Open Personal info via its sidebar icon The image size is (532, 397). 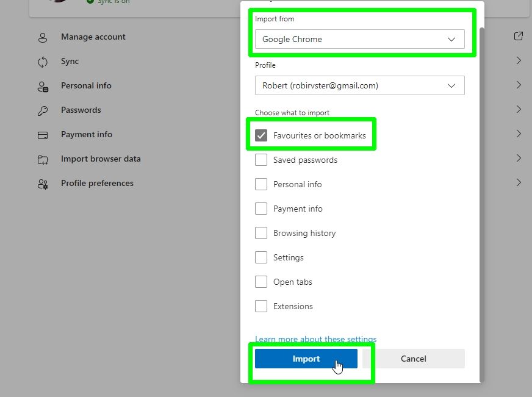pos(42,85)
